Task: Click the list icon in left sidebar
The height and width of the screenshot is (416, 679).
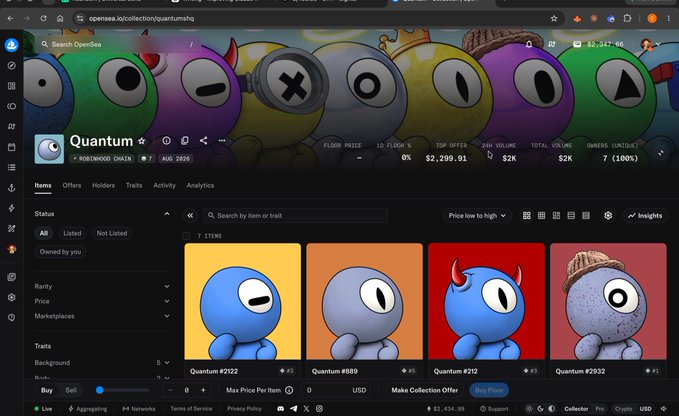Action: [12, 167]
